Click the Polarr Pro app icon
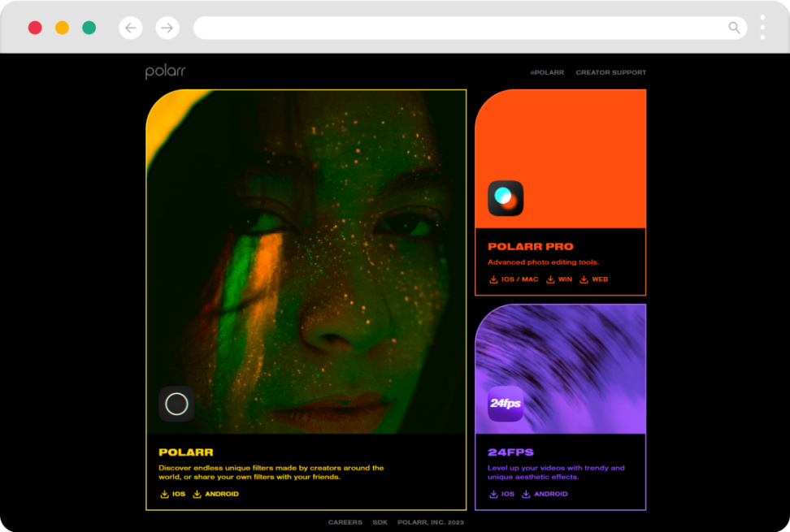The height and width of the screenshot is (532, 790). pyautogui.click(x=506, y=198)
